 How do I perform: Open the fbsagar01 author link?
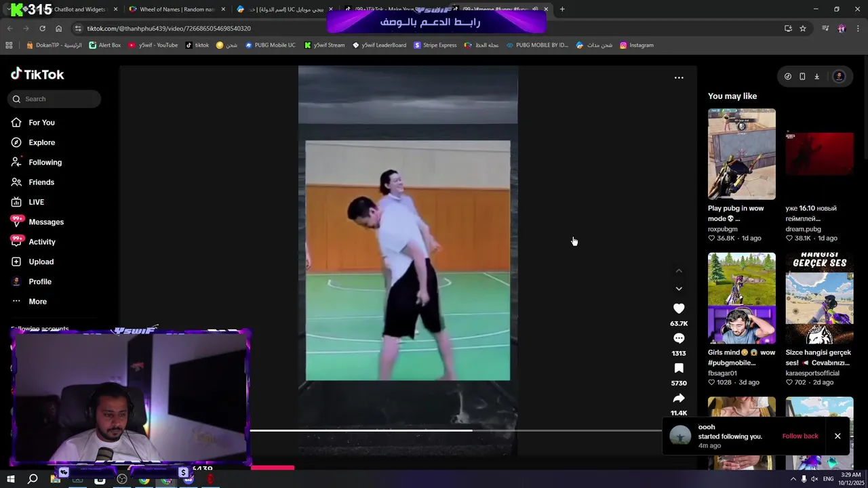coord(722,373)
